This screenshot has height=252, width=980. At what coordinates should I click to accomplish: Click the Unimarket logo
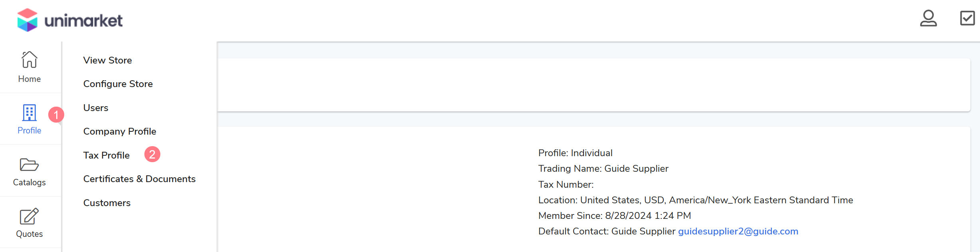pyautogui.click(x=70, y=20)
